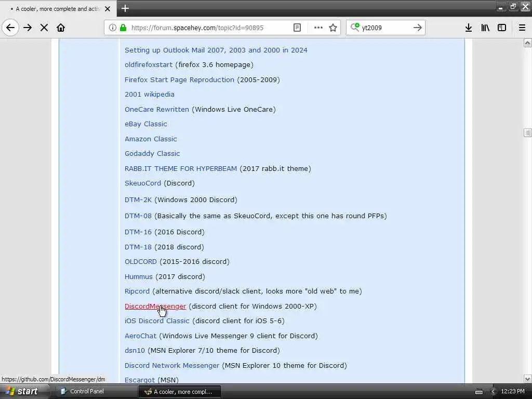The width and height of the screenshot is (532, 399).
Task: Click the search engine magnifier icon
Action: (x=355, y=27)
